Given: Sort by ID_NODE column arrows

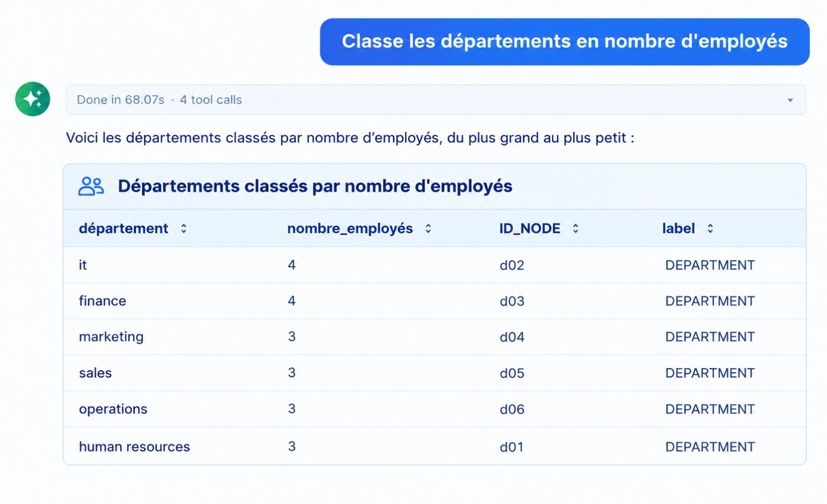Looking at the screenshot, I should coord(575,228).
